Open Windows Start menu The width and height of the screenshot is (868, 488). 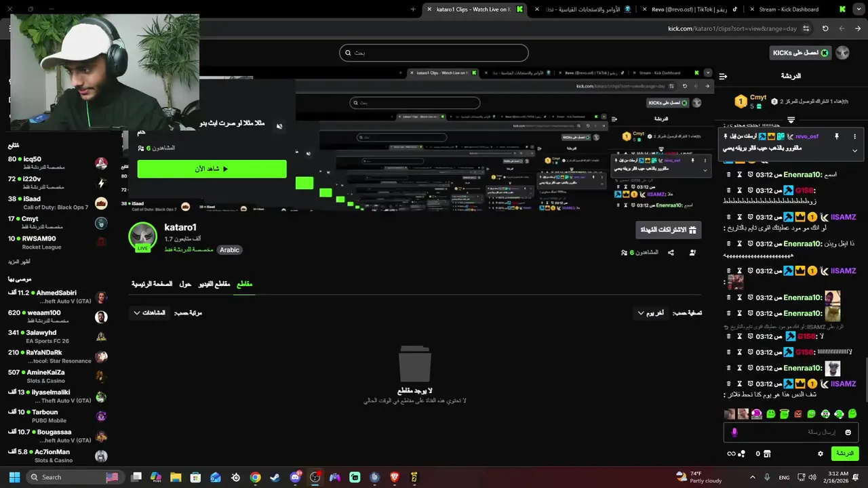(14, 477)
